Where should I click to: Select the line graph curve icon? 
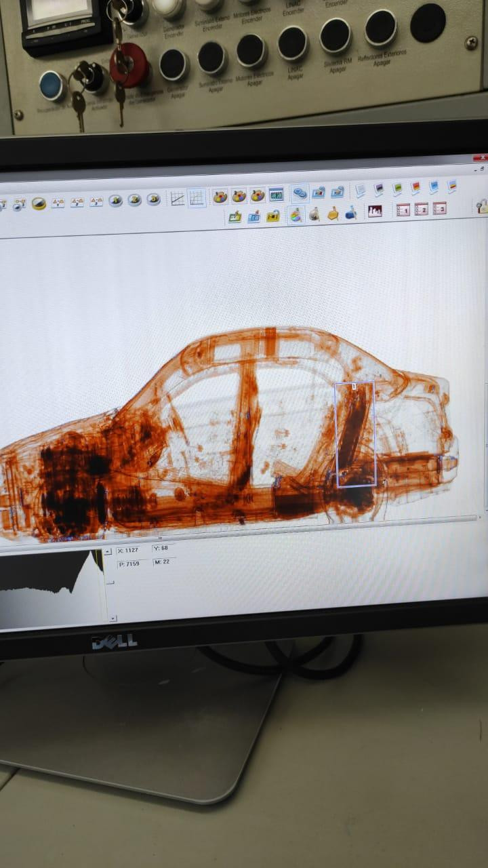(178, 199)
